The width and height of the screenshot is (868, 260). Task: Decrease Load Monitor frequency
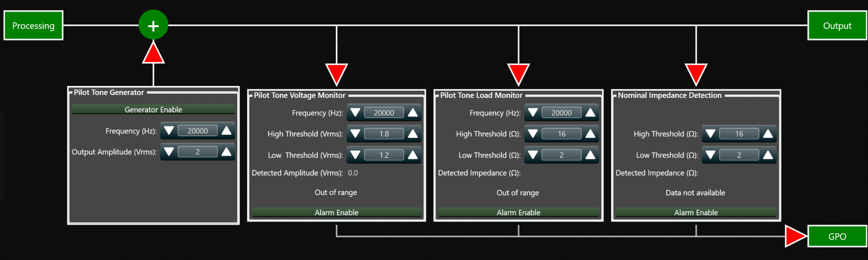[533, 113]
